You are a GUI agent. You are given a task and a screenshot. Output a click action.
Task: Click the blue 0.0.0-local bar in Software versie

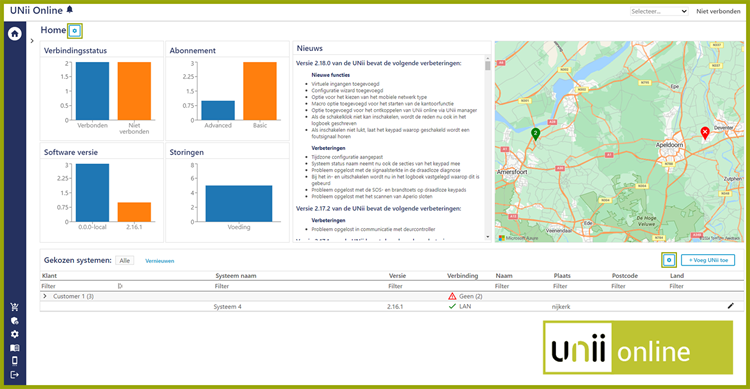coord(92,193)
